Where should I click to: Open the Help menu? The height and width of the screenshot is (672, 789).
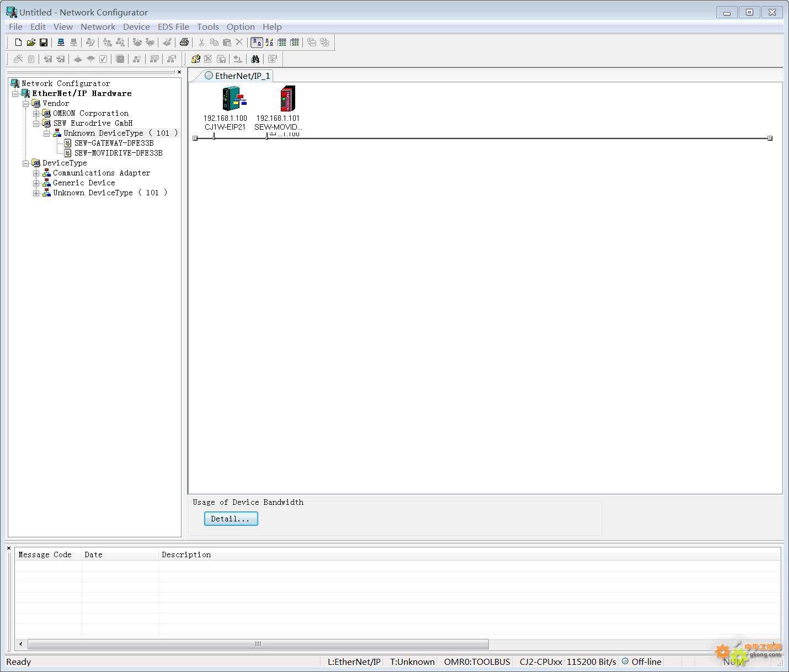(x=272, y=26)
